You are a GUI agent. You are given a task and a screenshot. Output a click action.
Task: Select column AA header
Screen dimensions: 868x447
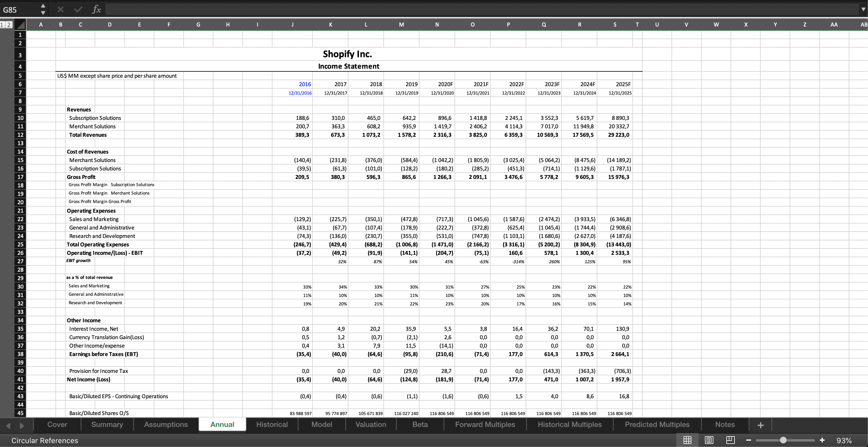pyautogui.click(x=834, y=25)
